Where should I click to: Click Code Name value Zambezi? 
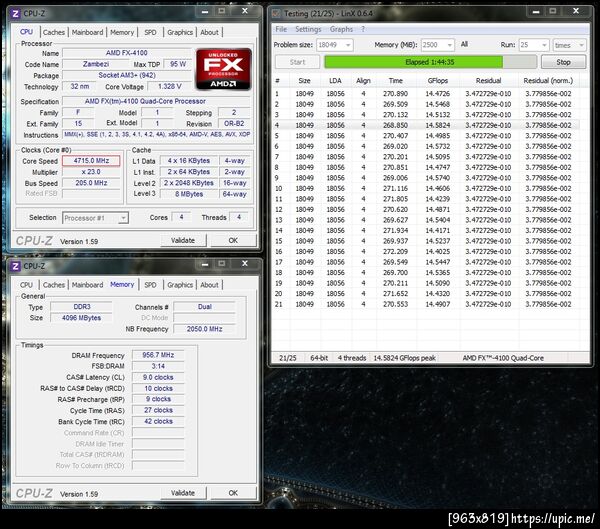[x=96, y=64]
